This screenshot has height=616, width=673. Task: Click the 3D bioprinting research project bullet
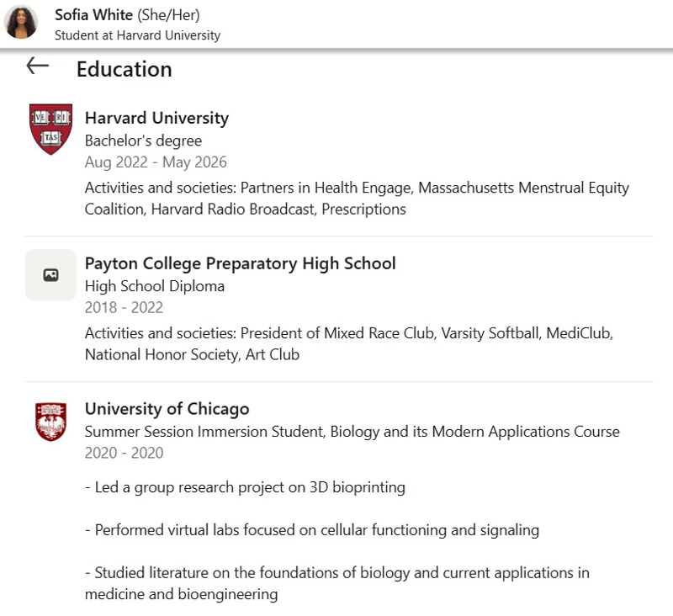(245, 487)
